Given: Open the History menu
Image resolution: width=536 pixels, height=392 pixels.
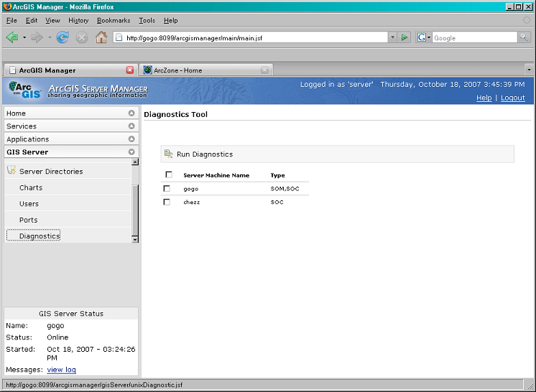Looking at the screenshot, I should (78, 21).
